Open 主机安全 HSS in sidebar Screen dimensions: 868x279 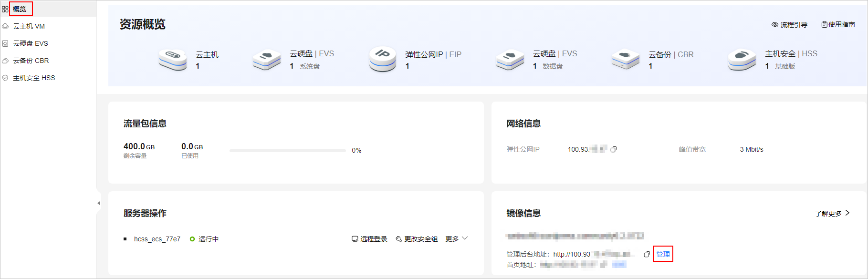pyautogui.click(x=34, y=78)
